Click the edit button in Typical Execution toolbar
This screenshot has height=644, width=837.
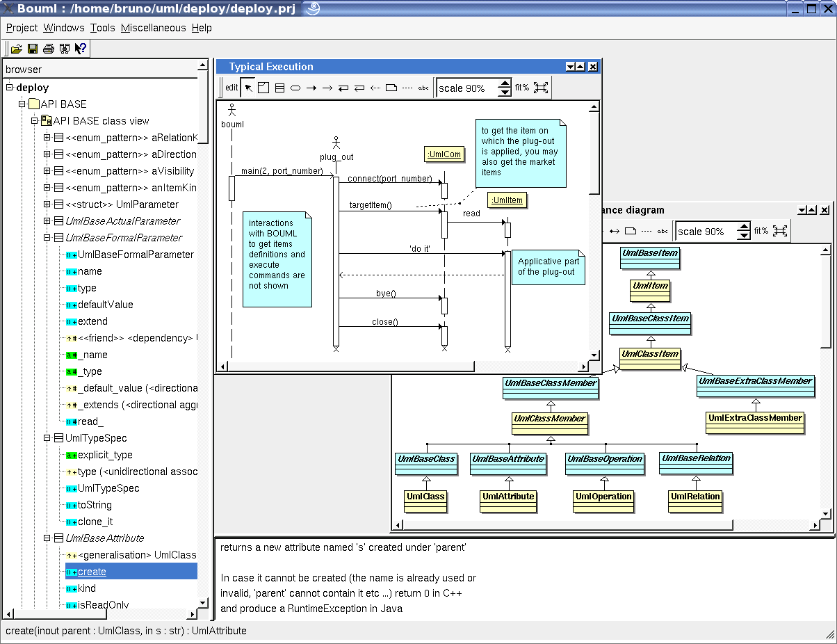tap(231, 88)
